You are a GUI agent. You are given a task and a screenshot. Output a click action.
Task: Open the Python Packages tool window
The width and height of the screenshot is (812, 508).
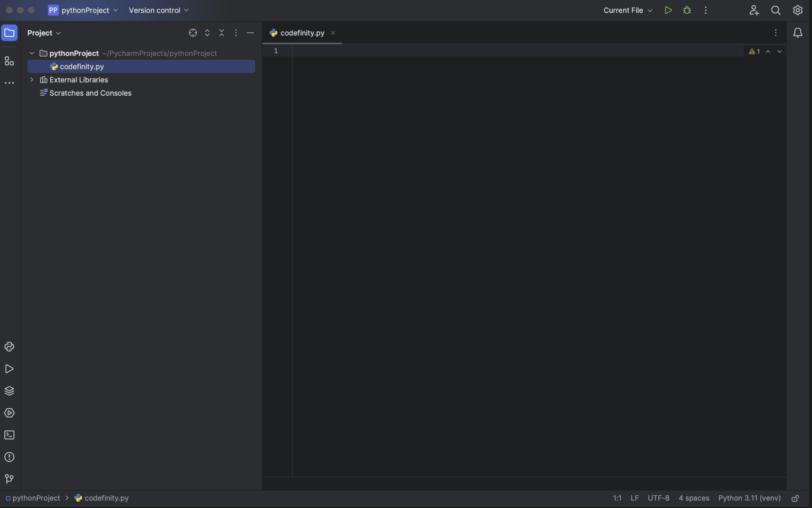(9, 391)
